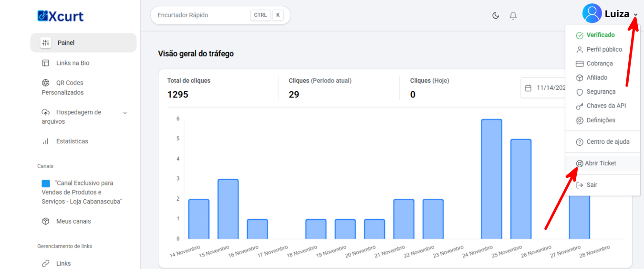Expand the Luiza account dropdown chevron
644x269 pixels.
tap(635, 15)
